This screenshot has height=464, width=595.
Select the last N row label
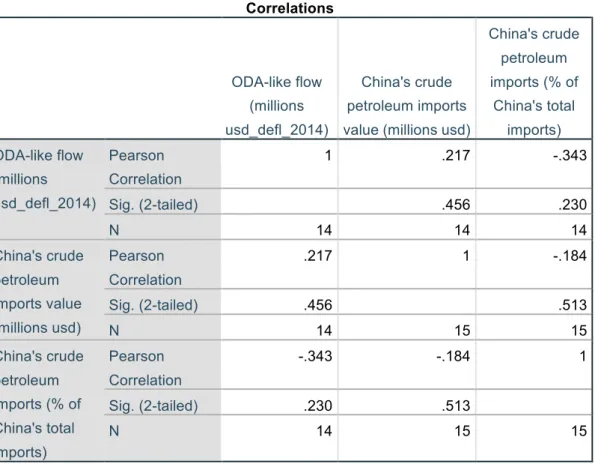(114, 431)
